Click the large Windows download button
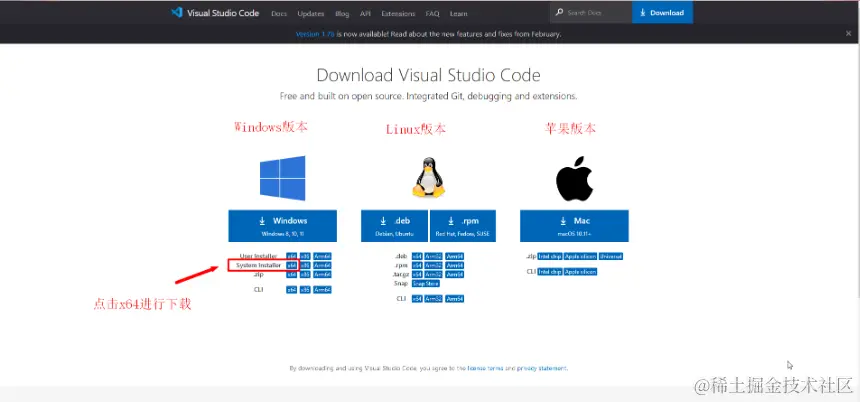This screenshot has width=860, height=402. point(282,225)
